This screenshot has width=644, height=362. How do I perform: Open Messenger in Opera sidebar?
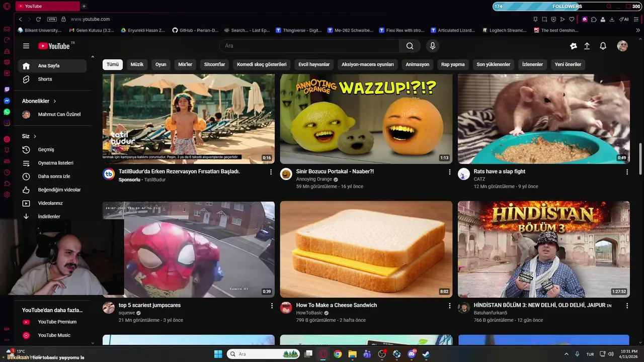tap(7, 101)
